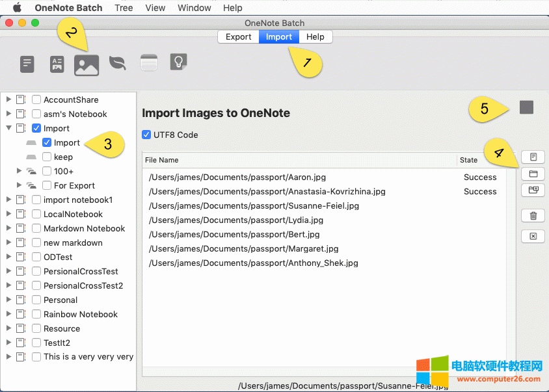549x392 pixels.
Task: Switch to the Export tab
Action: click(x=238, y=37)
